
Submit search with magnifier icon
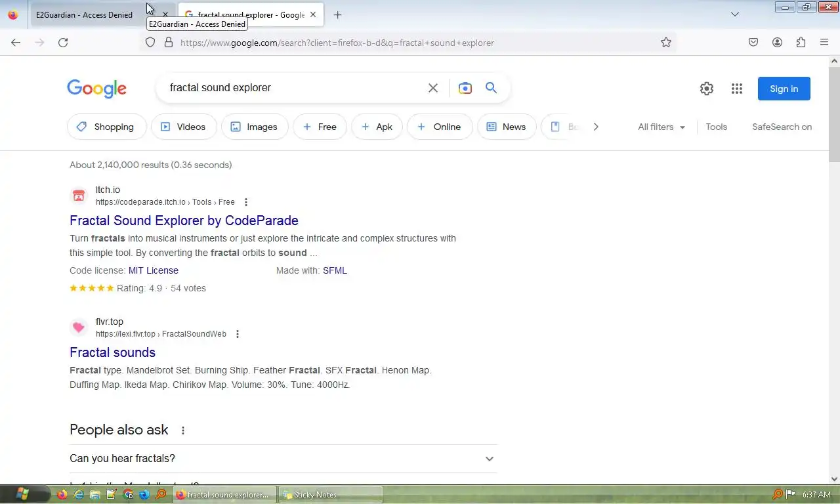click(491, 88)
